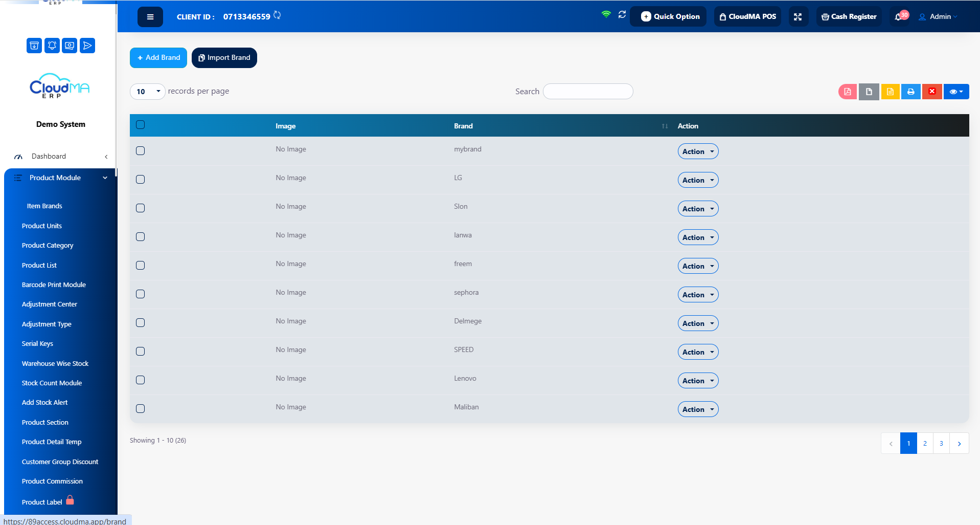The width and height of the screenshot is (980, 525).
Task: Go to page 2 of results
Action: click(925, 444)
